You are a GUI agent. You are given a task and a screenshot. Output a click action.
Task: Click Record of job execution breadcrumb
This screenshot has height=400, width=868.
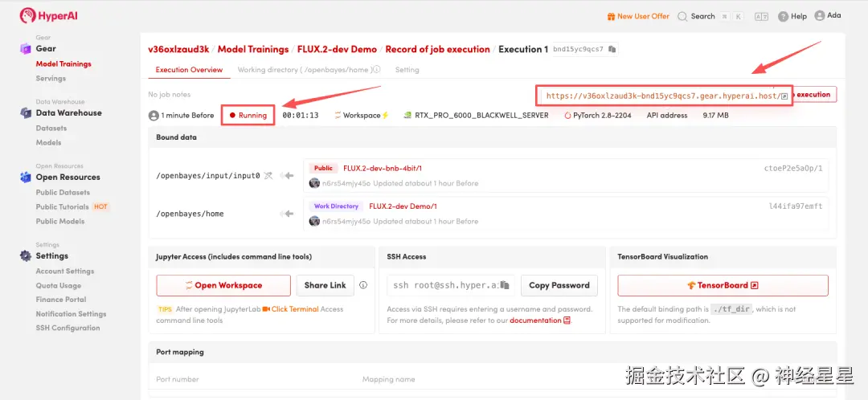point(438,49)
